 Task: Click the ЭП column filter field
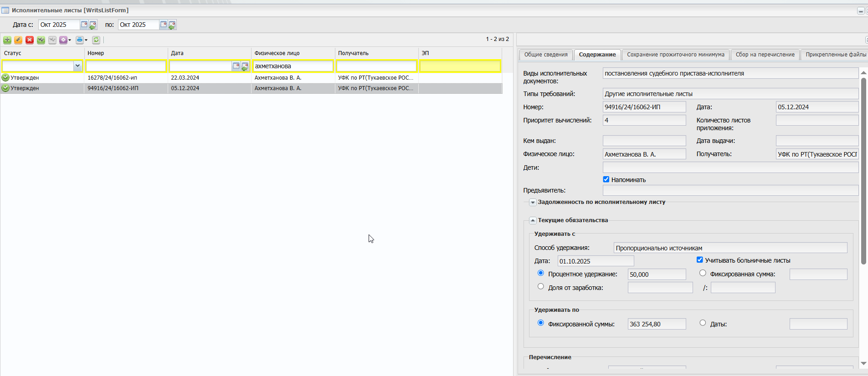[460, 66]
